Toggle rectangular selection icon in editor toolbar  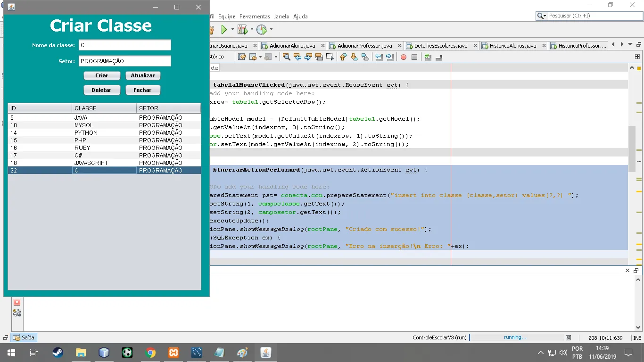point(330,57)
